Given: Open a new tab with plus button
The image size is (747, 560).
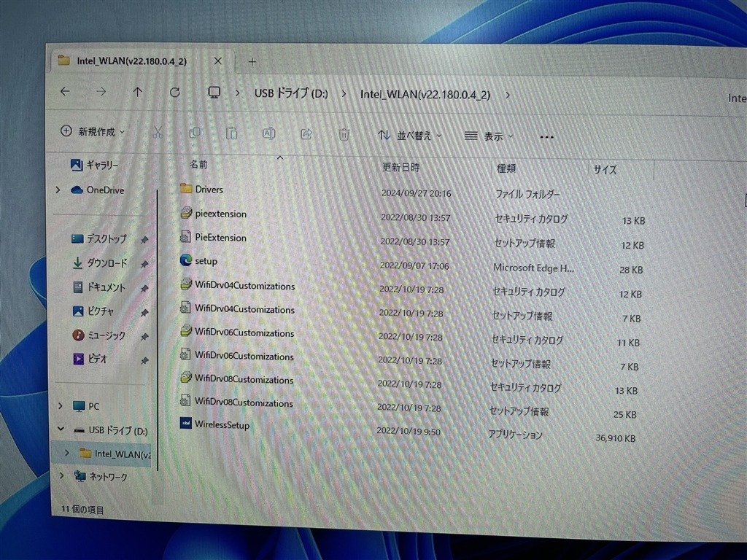Looking at the screenshot, I should 252,62.
